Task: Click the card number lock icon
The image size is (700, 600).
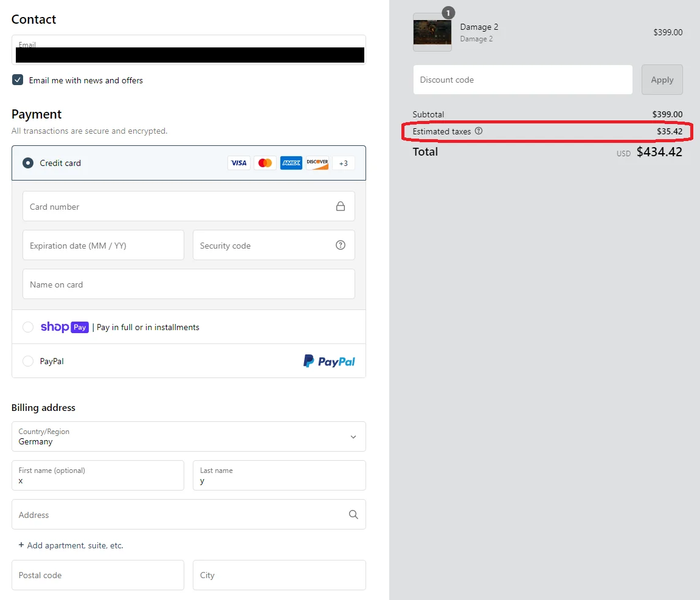Action: [x=341, y=206]
